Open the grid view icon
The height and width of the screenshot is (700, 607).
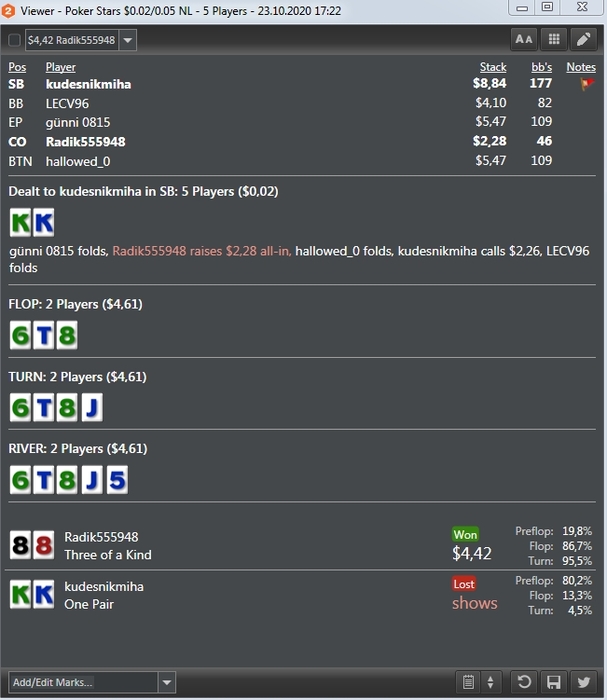tap(554, 40)
